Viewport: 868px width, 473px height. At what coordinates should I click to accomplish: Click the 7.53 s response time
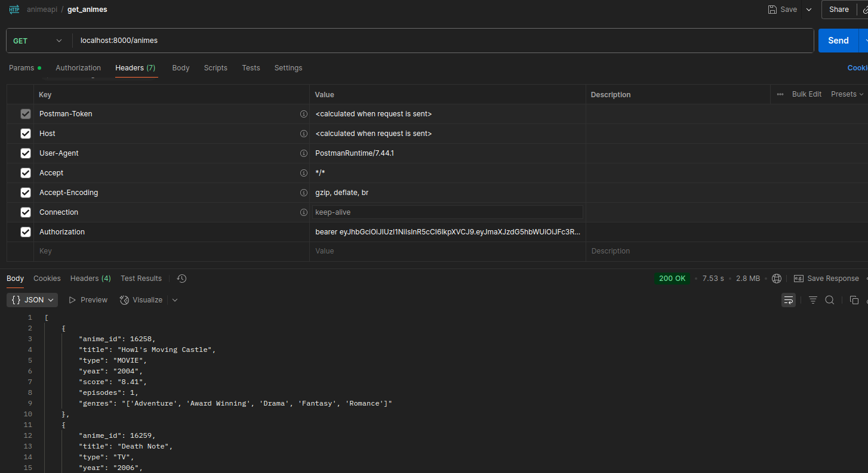tap(713, 279)
